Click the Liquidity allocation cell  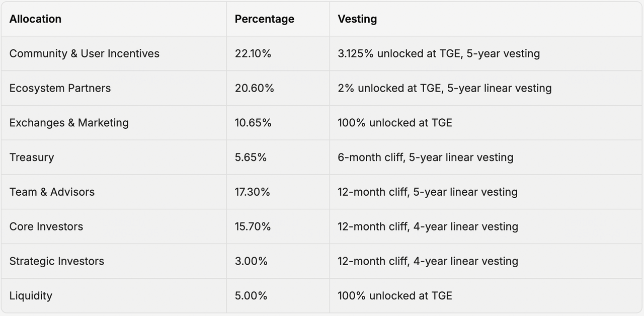point(30,295)
